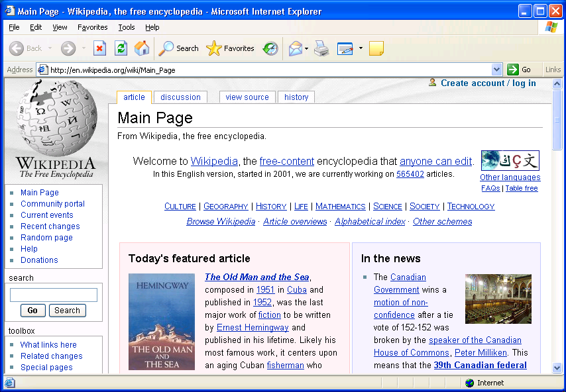This screenshot has width=566, height=392.
Task: Click the MSN butterfly icon
Action: (550, 27)
